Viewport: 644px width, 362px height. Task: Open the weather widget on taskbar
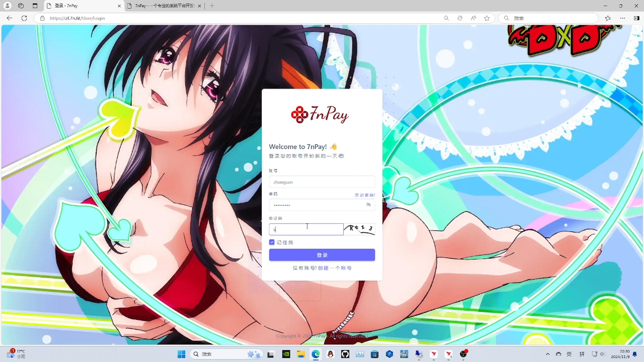[16, 354]
